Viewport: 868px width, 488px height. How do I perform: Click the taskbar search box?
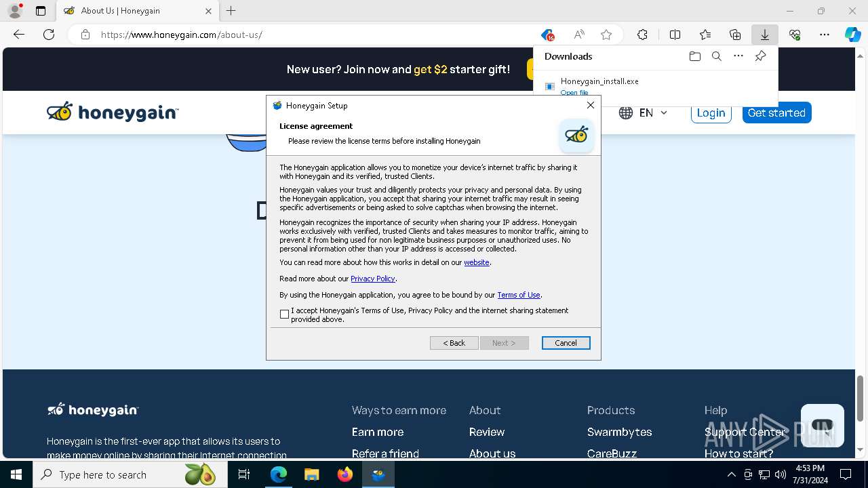[130, 474]
